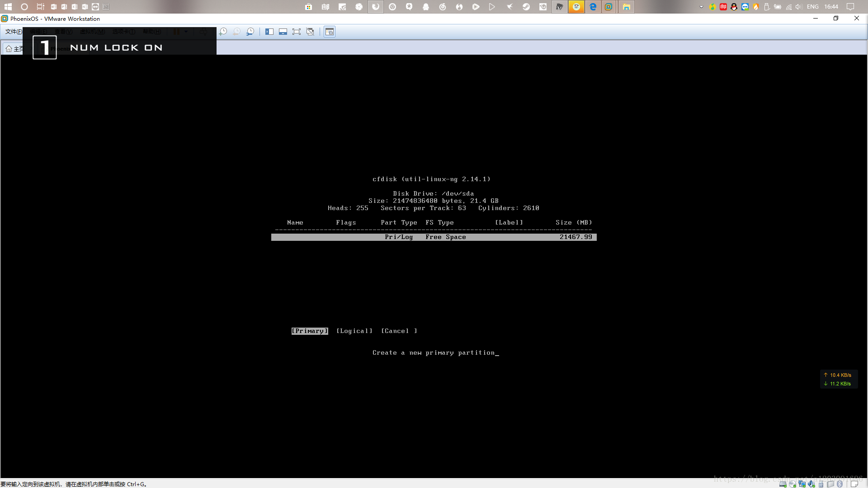Click the network adapter status icon

pyautogui.click(x=802, y=484)
